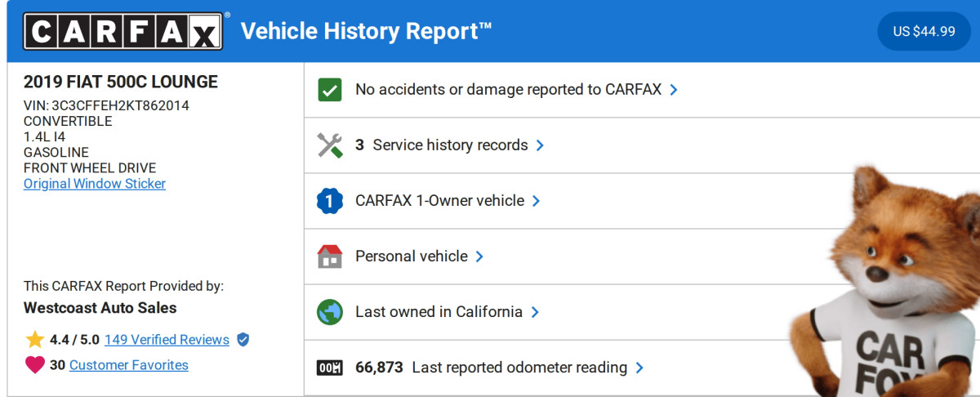
Task: Click the house personal vehicle icon
Action: [x=330, y=256]
